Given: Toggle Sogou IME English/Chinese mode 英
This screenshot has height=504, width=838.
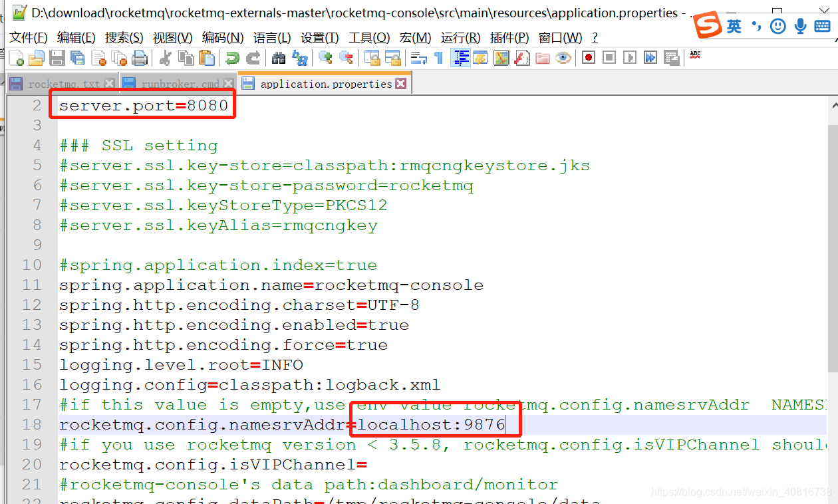Looking at the screenshot, I should click(x=734, y=26).
